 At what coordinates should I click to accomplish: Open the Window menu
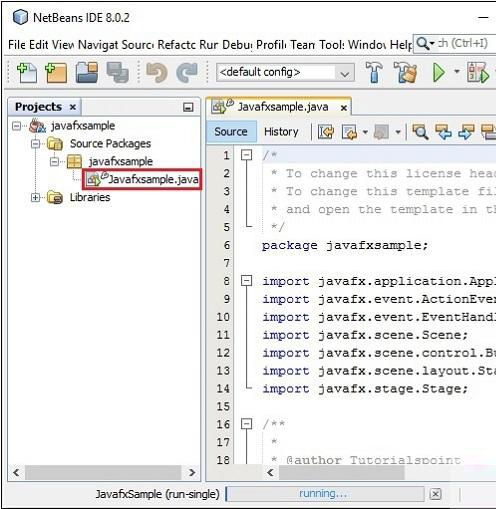pyautogui.click(x=367, y=44)
